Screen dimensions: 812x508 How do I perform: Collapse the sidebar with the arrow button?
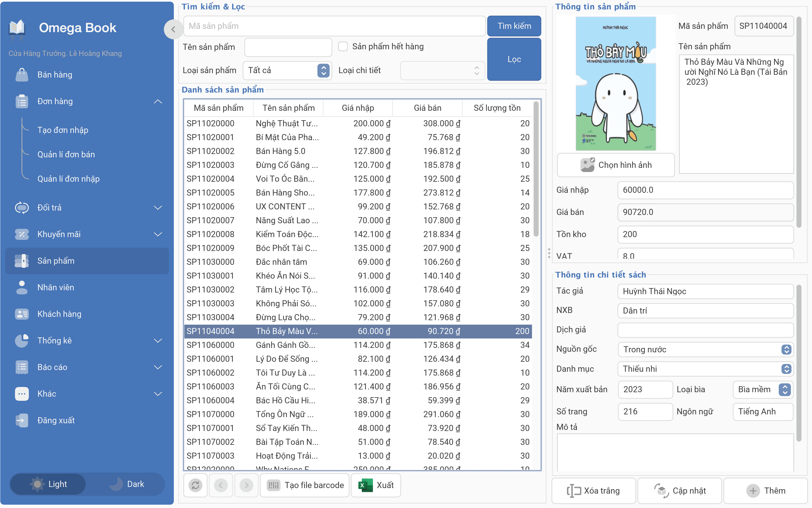173,29
